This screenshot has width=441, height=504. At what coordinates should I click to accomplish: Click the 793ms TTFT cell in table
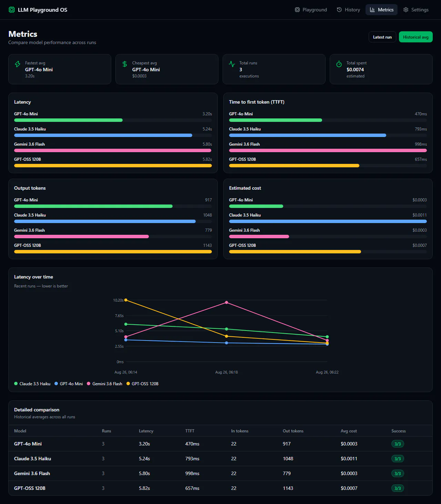pyautogui.click(x=192, y=459)
